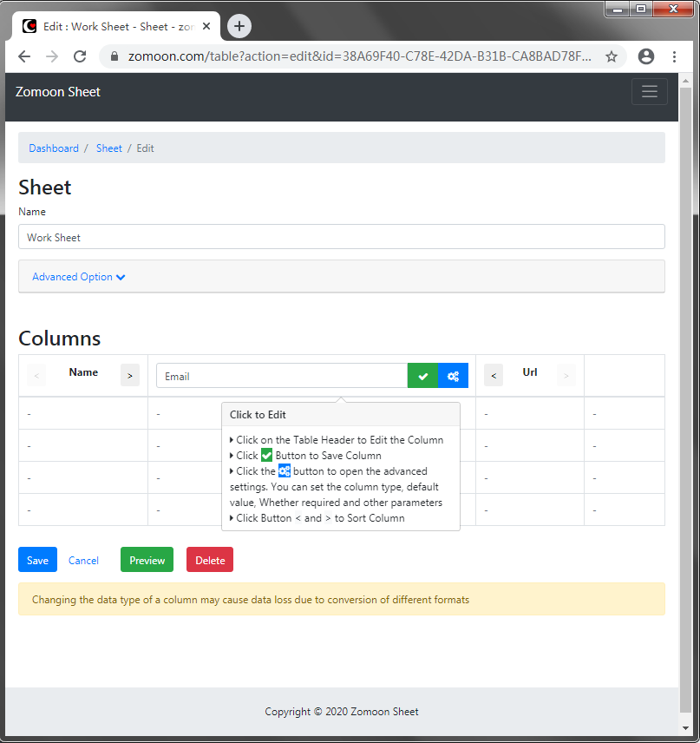The width and height of the screenshot is (700, 743).
Task: Open Sheet breadcrumb link
Action: 109,148
